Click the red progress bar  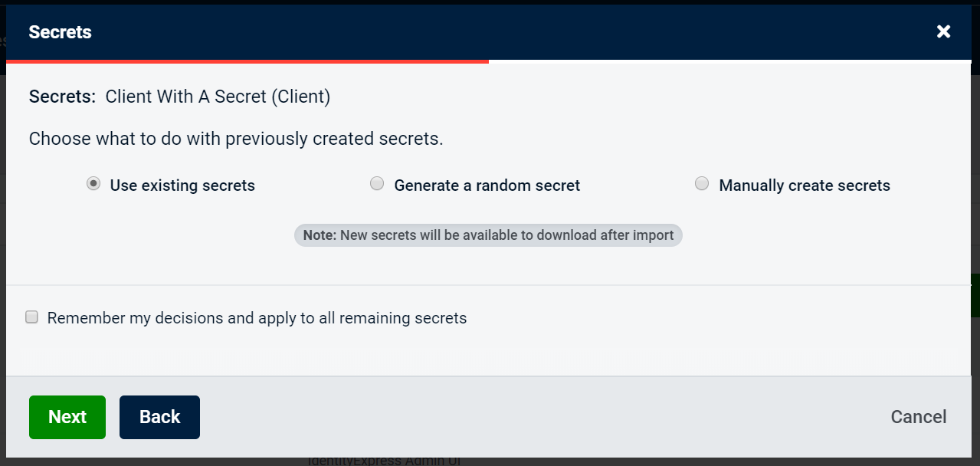coord(245,61)
